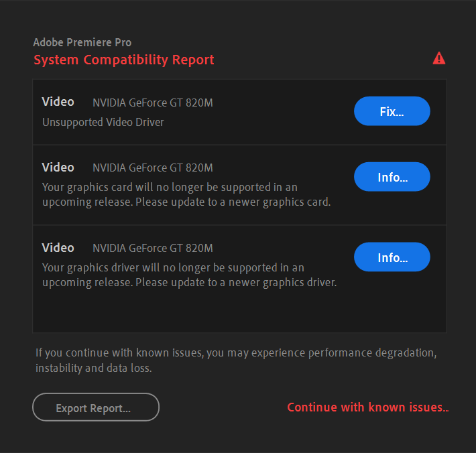Select the Unsupported Video Driver message
This screenshot has height=453, width=476.
click(103, 122)
